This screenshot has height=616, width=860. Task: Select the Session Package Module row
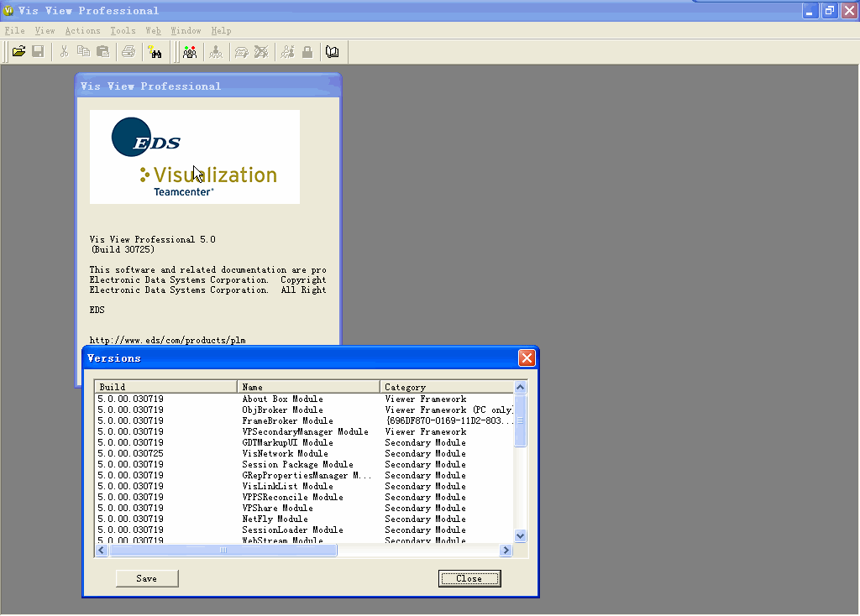coord(304,465)
